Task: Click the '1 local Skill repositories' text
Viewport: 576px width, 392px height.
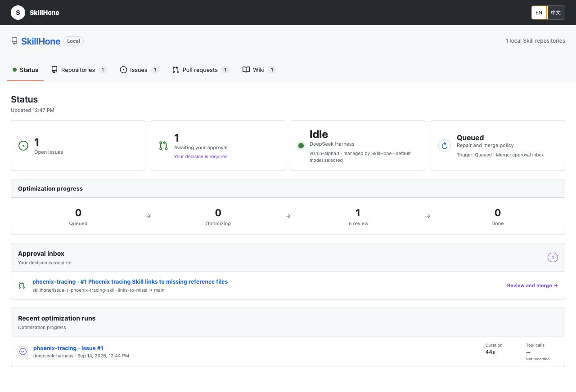Action: pyautogui.click(x=535, y=41)
